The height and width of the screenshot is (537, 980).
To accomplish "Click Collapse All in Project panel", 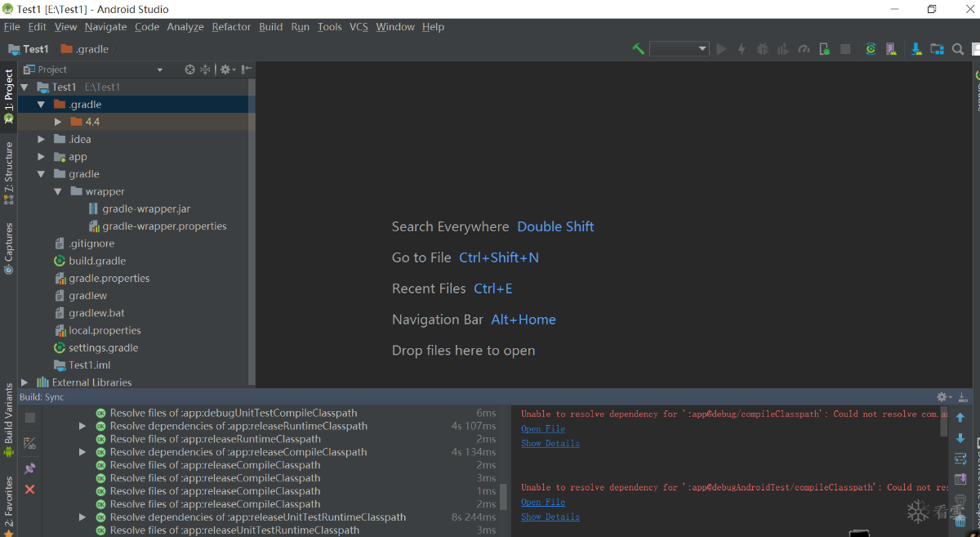I will pyautogui.click(x=206, y=69).
